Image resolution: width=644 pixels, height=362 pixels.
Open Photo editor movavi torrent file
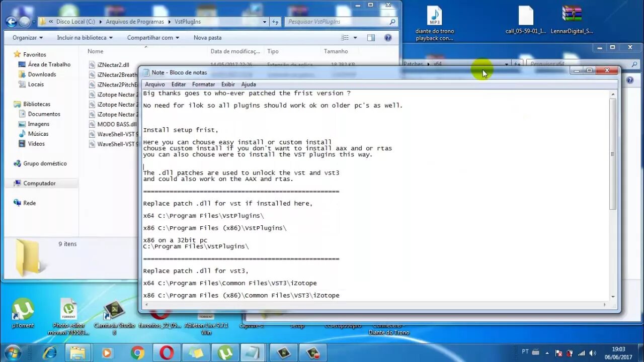pyautogui.click(x=69, y=317)
